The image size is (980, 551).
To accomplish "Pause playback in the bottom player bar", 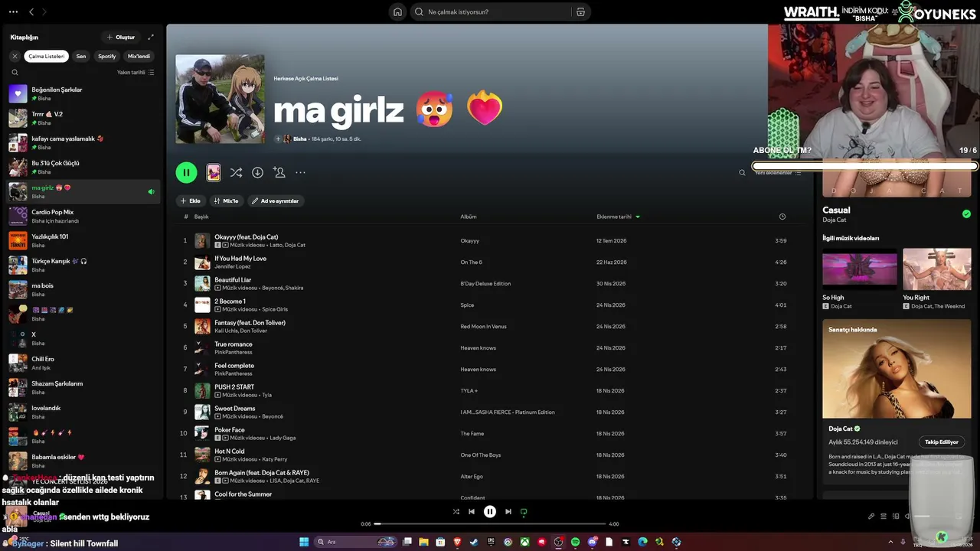I will 490,512.
